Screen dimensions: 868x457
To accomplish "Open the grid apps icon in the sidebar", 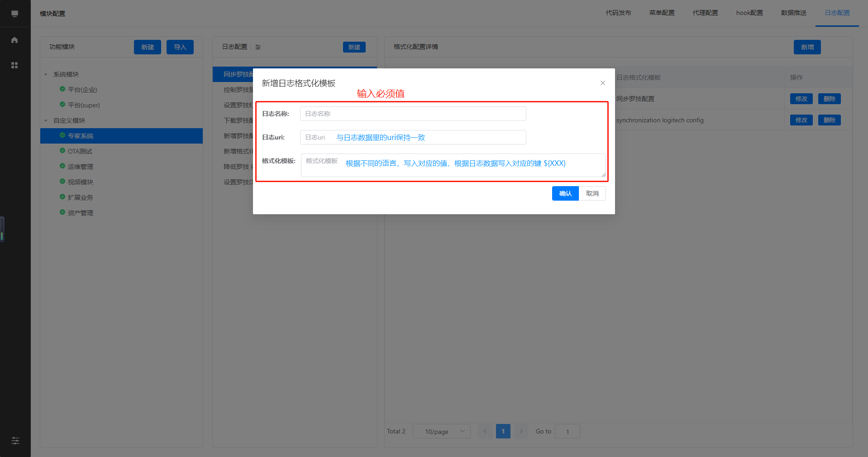I will pyautogui.click(x=14, y=65).
